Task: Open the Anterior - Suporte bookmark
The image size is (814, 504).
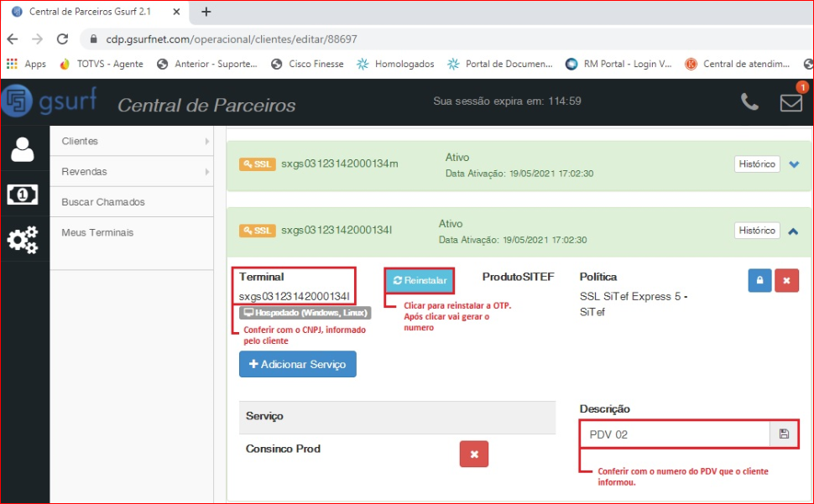Action: pos(207,64)
